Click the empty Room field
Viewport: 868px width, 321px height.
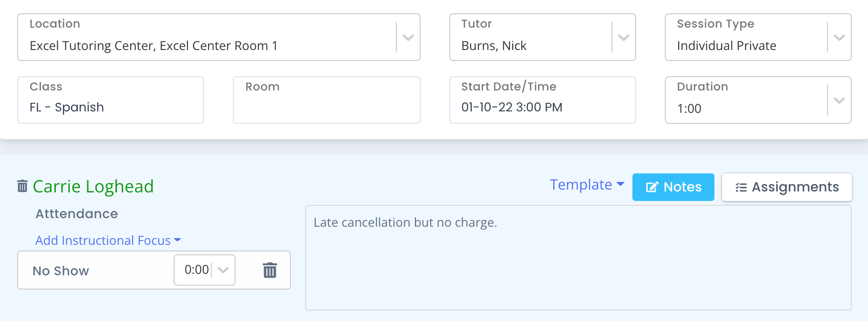(327, 100)
